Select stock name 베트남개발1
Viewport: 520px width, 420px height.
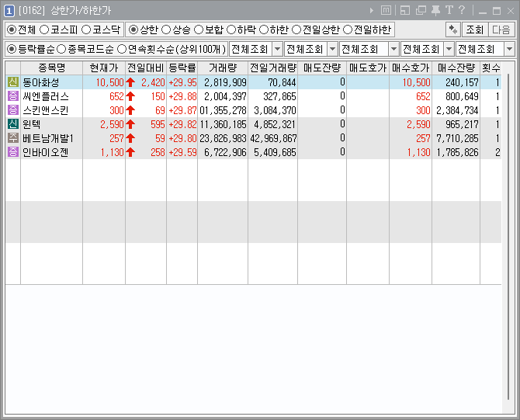48,138
